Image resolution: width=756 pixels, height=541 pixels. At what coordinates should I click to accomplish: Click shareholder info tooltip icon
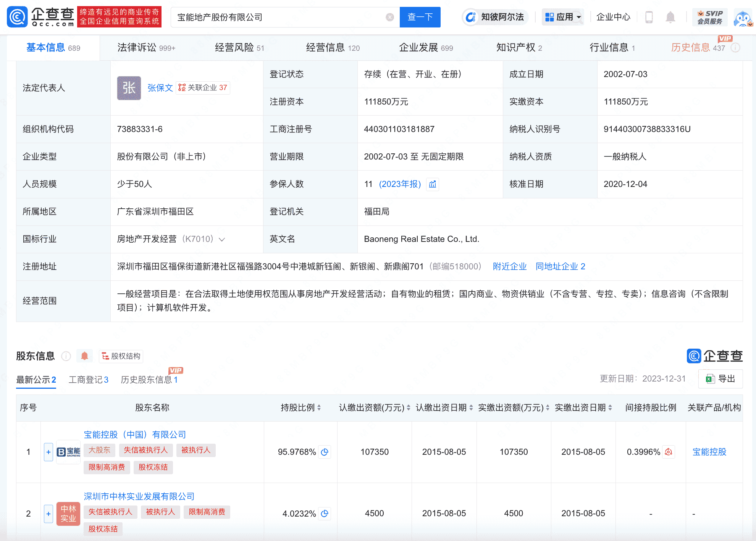pos(66,356)
